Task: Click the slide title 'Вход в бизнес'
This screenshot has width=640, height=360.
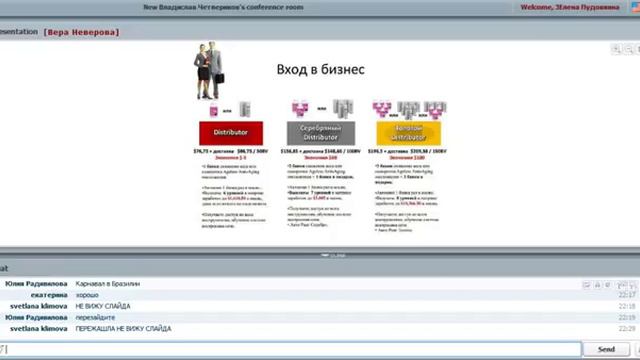Action: pyautogui.click(x=320, y=69)
